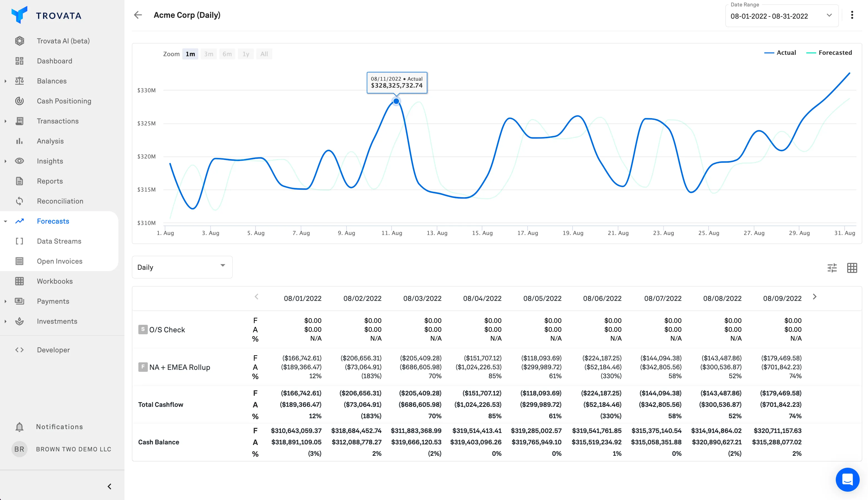Open the Cash Positioning menu item
The height and width of the screenshot is (500, 868).
[x=64, y=101]
